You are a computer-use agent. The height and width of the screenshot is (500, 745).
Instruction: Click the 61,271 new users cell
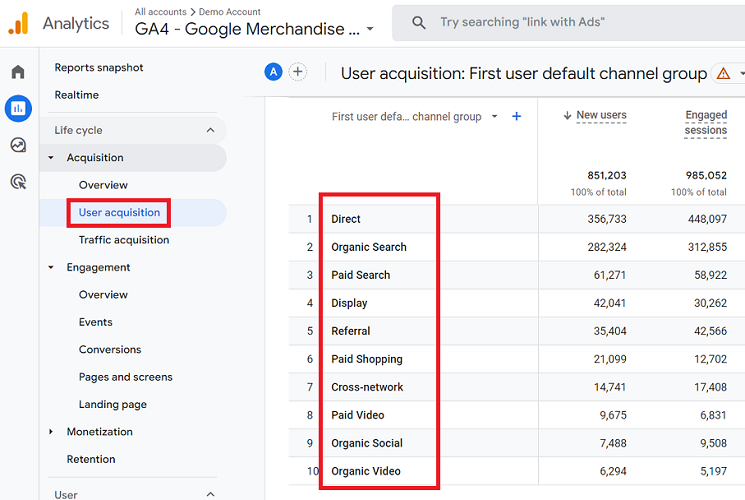point(610,275)
